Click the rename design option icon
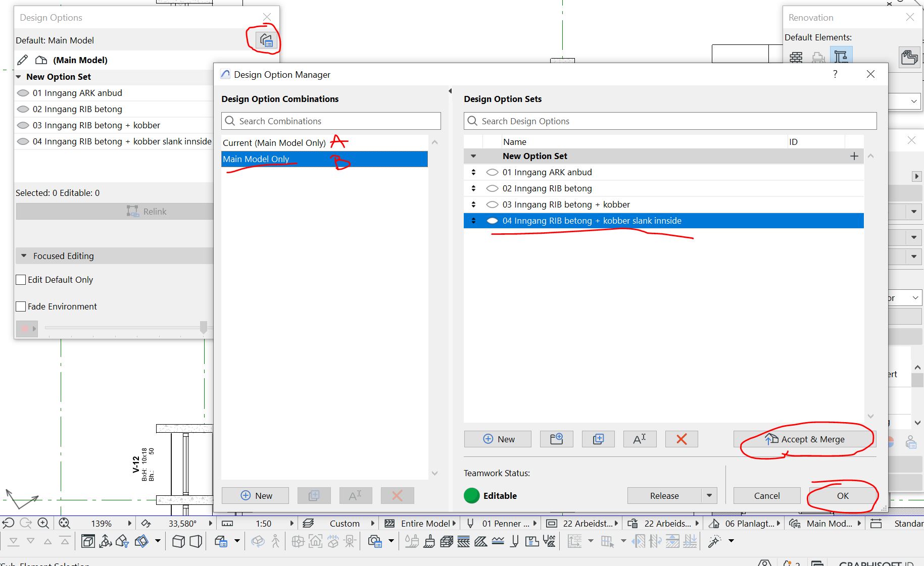 tap(640, 439)
